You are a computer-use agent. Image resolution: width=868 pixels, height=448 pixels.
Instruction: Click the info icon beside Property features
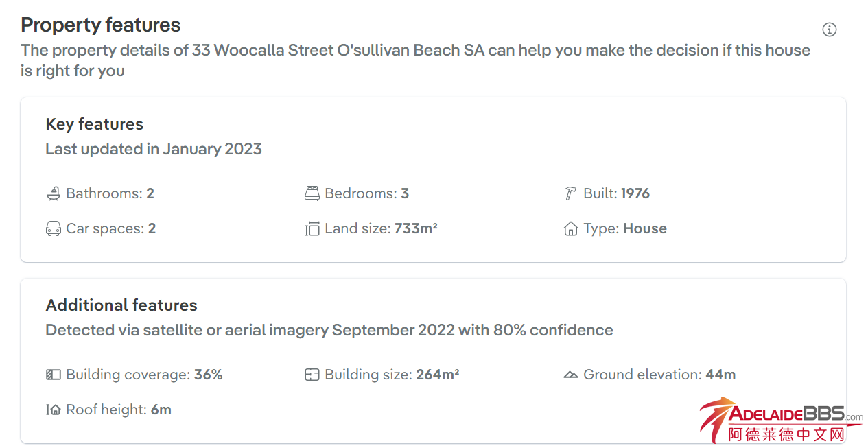(830, 30)
